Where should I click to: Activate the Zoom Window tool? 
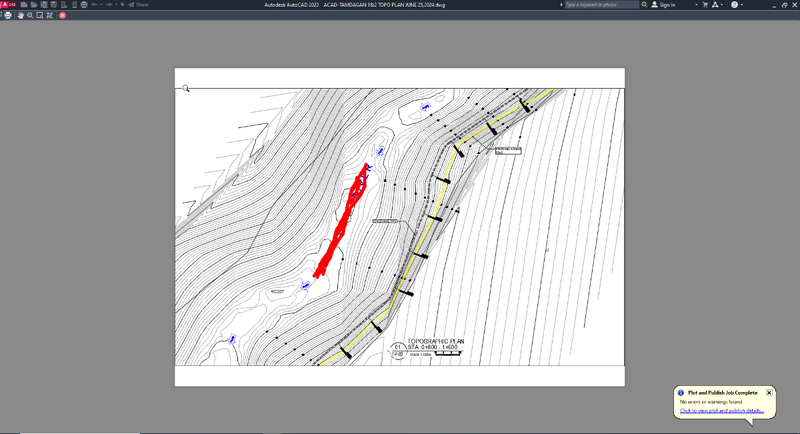[x=40, y=15]
